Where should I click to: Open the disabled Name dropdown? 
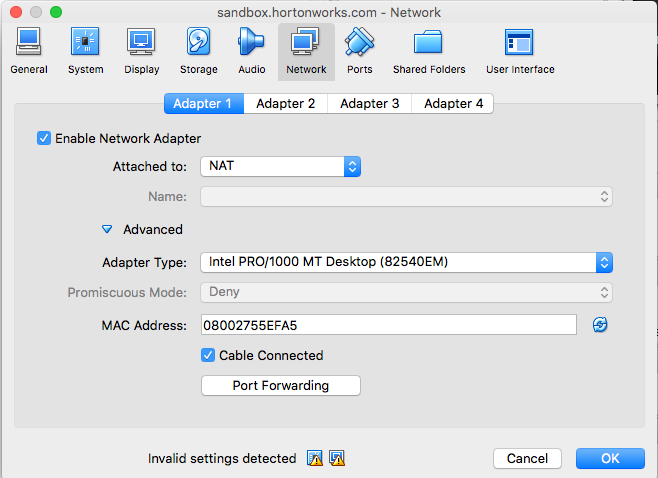click(406, 196)
